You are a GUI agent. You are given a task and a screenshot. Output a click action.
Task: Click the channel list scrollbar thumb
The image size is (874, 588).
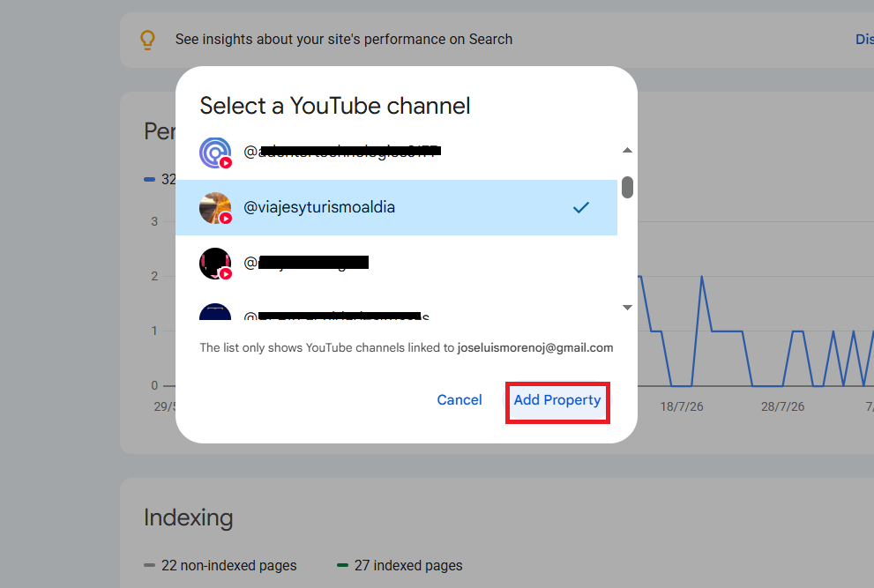pos(627,187)
